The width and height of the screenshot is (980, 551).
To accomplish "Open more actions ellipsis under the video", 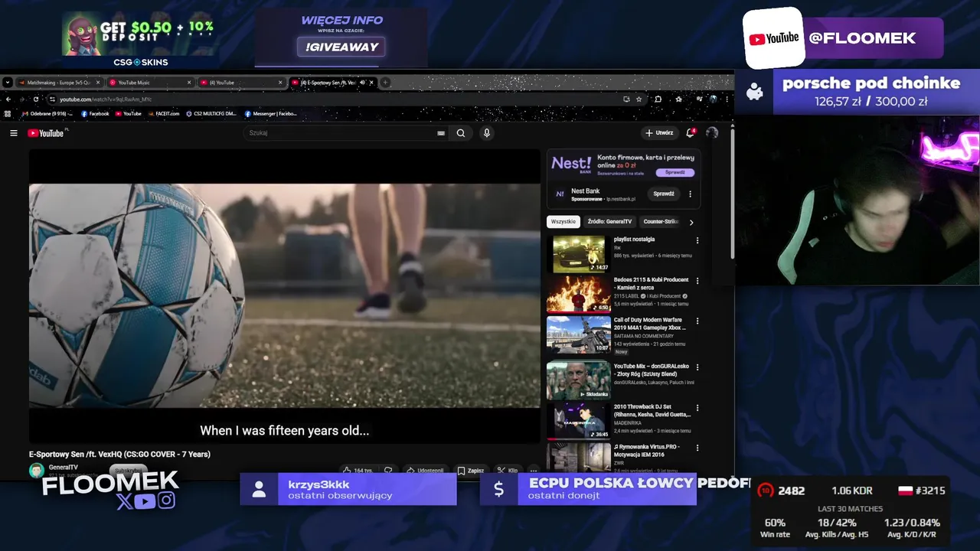I will coord(533,471).
